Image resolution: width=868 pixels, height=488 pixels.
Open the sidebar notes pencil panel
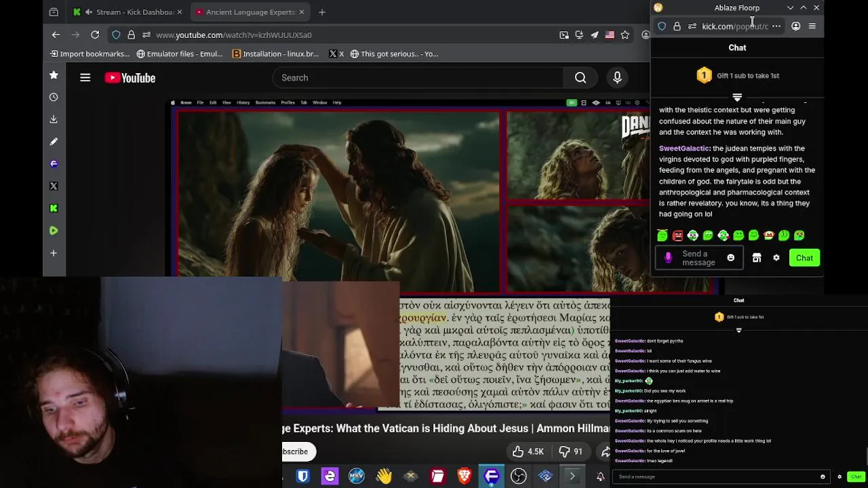[x=54, y=142]
